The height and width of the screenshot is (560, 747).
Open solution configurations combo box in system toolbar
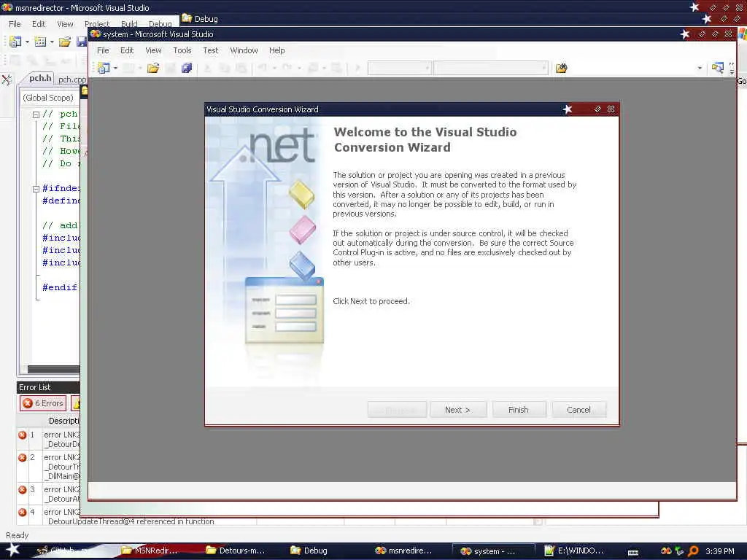[x=399, y=68]
